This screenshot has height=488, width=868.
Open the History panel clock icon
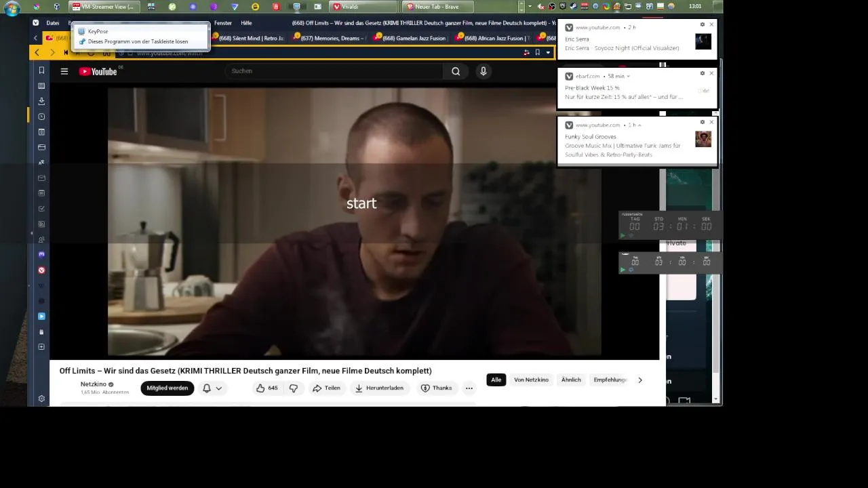point(41,117)
